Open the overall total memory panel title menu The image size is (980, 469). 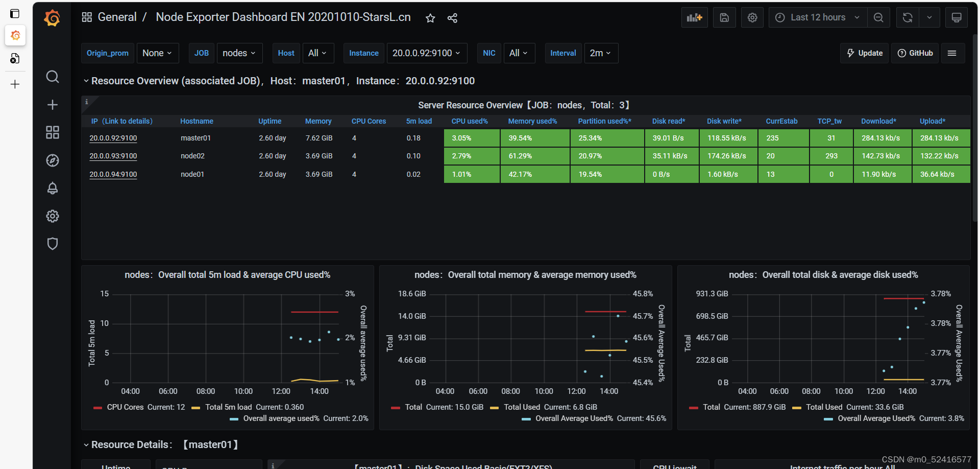[525, 275]
